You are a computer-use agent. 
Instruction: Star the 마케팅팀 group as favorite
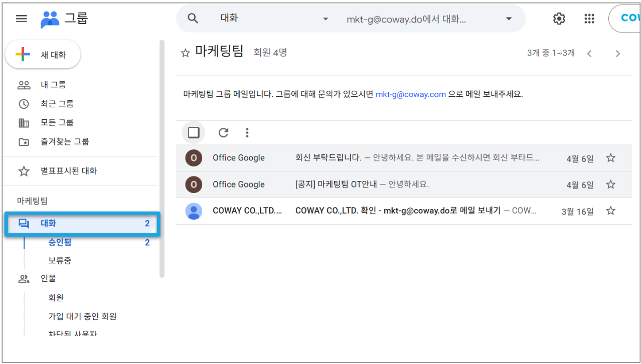click(x=185, y=53)
